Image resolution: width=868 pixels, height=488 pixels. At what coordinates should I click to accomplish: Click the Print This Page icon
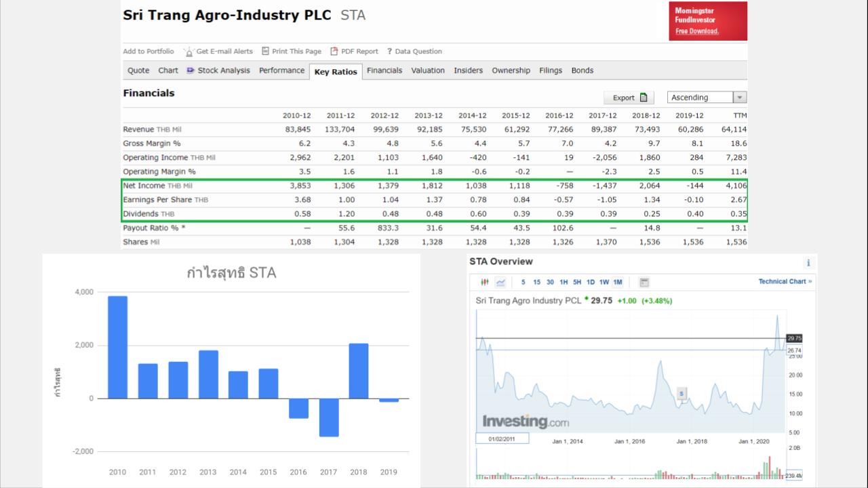[x=265, y=51]
